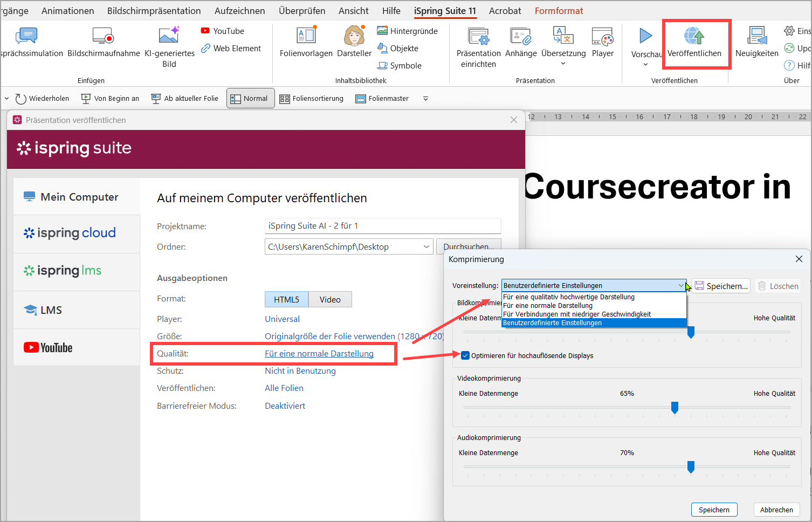
Task: Switch output format to Video
Action: 330,299
